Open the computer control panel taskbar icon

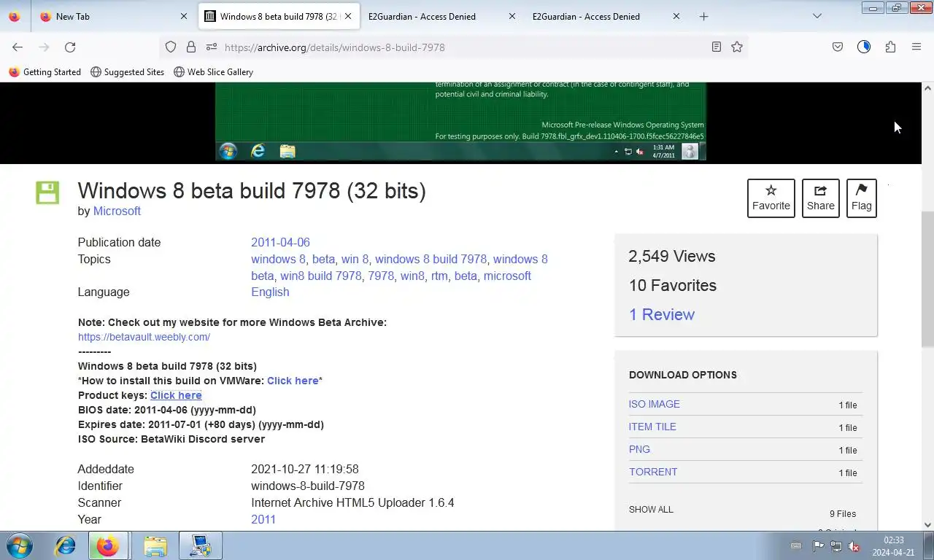coord(200,545)
